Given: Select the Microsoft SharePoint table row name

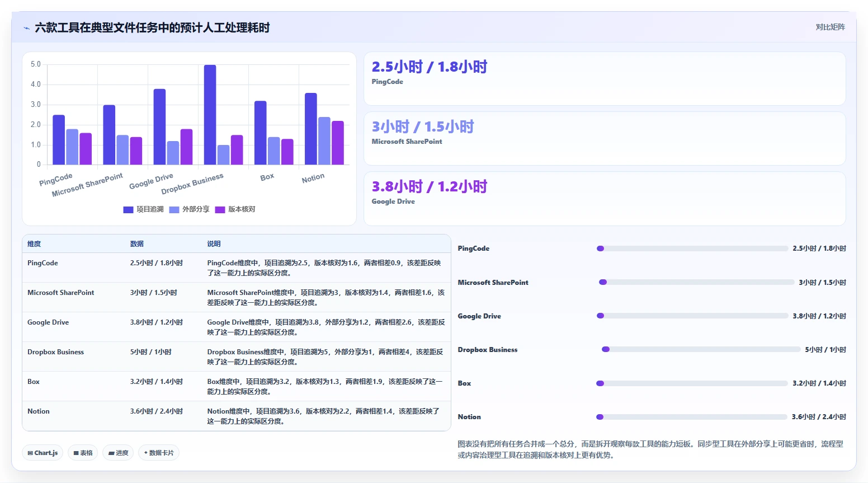Looking at the screenshot, I should [60, 293].
